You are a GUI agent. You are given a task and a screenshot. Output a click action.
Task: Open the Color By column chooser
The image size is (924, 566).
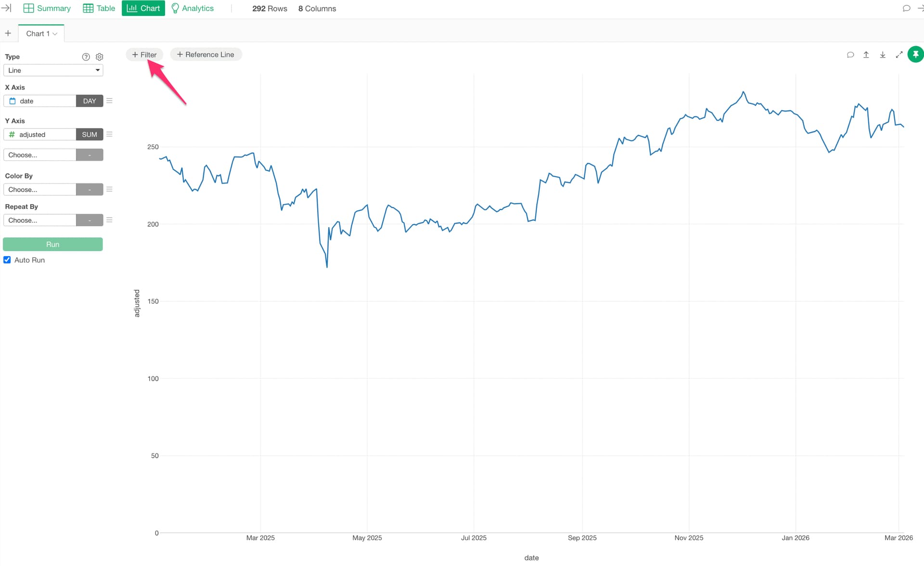click(x=40, y=190)
